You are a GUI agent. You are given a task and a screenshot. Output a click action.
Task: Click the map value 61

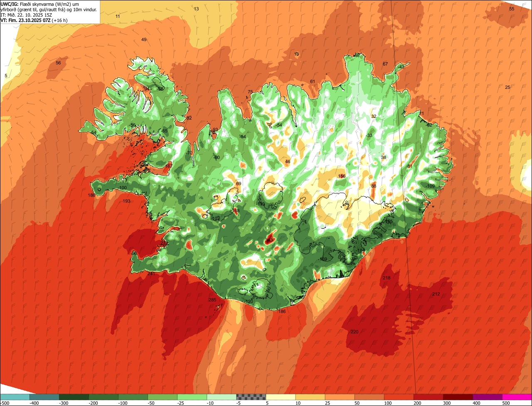[x=313, y=81]
